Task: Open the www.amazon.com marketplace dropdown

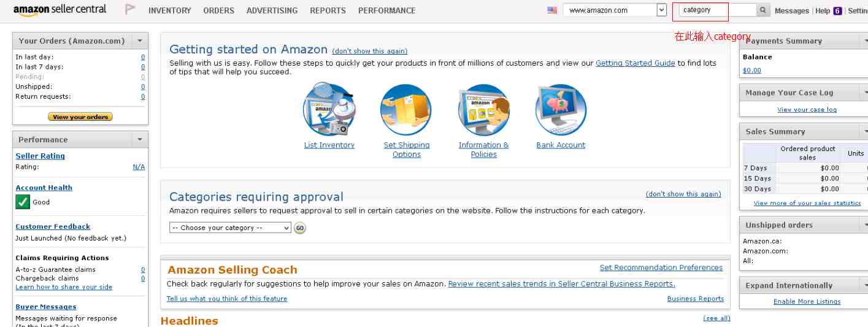Action: point(615,10)
